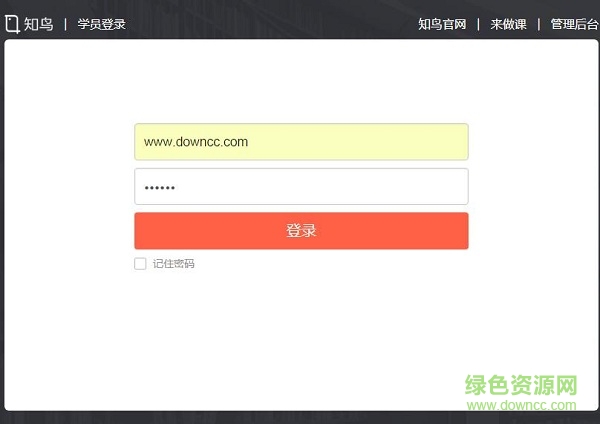
Task: Click into the password input field
Action: [300, 187]
